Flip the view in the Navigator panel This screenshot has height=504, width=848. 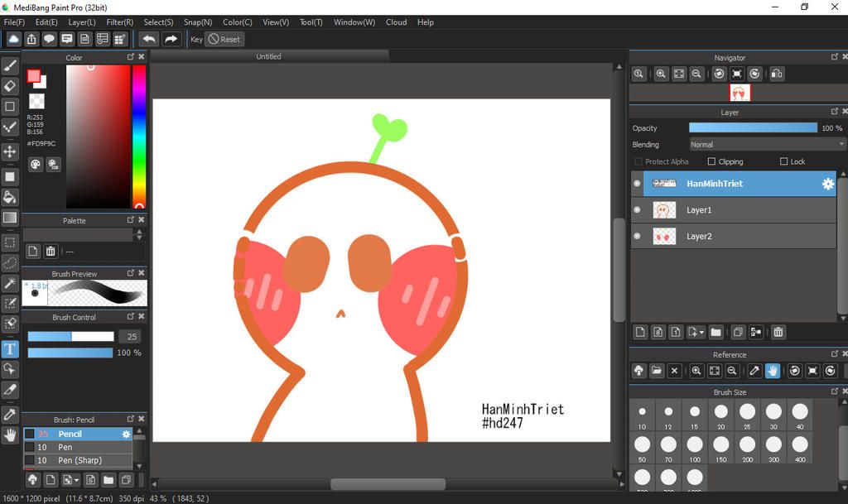[x=777, y=74]
